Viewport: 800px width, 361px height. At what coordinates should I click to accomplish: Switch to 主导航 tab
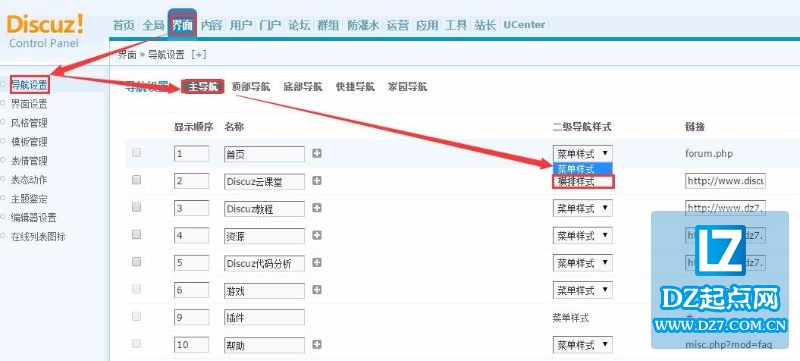tap(203, 87)
